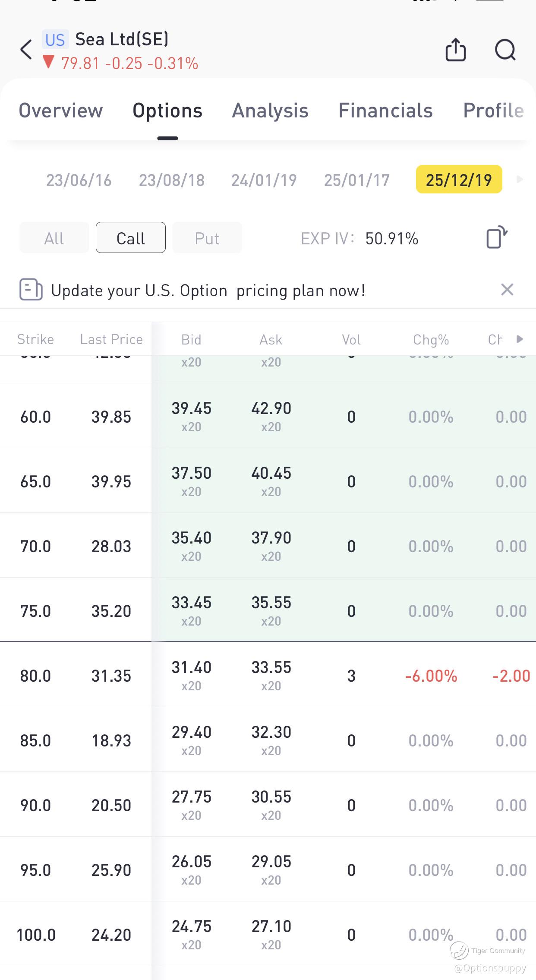Select the Call options filter

click(130, 238)
